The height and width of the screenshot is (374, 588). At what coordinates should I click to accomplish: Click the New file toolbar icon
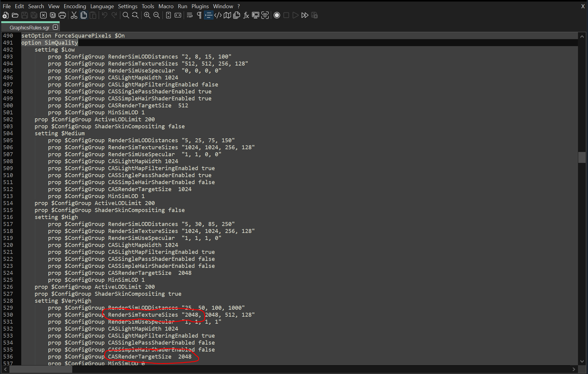5,15
